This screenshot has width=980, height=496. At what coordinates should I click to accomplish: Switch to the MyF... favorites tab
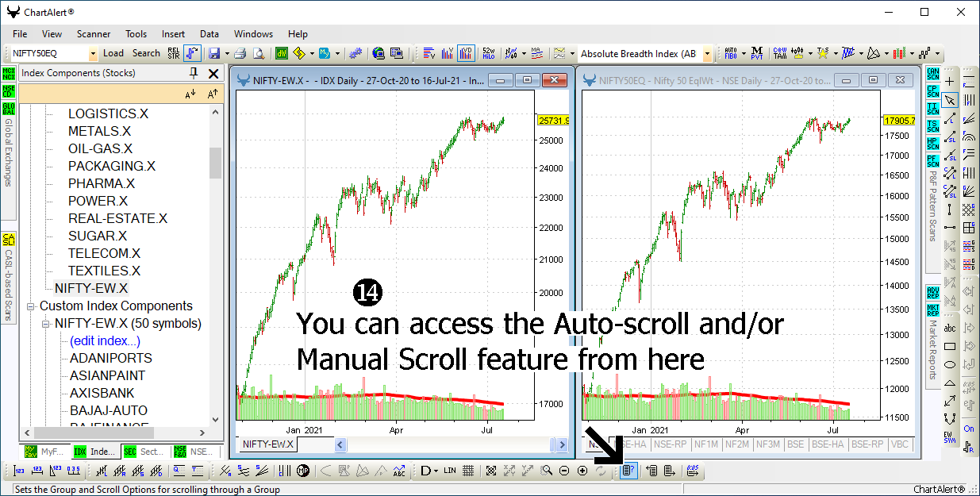[x=46, y=452]
